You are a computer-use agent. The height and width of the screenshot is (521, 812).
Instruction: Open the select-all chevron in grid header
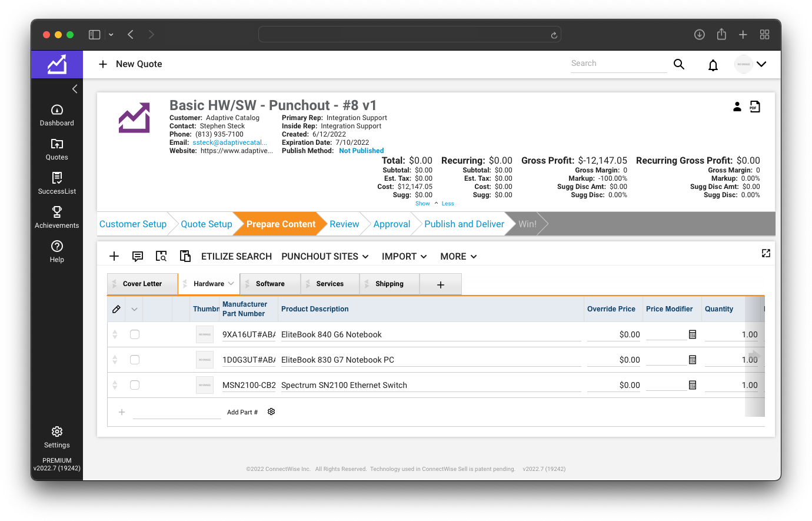[134, 309]
